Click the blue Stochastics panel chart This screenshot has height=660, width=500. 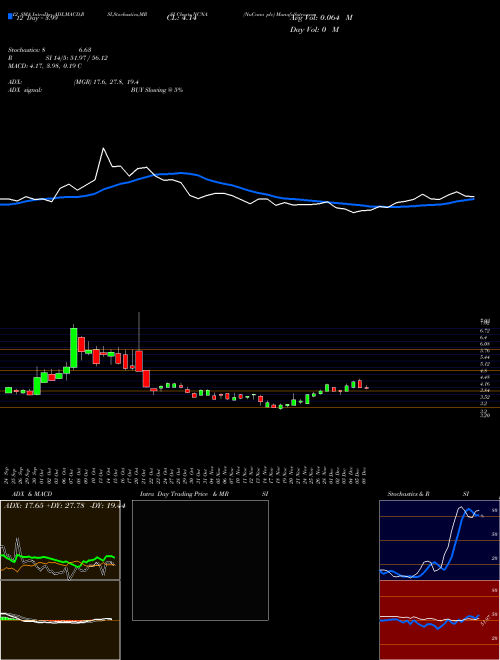pos(439,540)
